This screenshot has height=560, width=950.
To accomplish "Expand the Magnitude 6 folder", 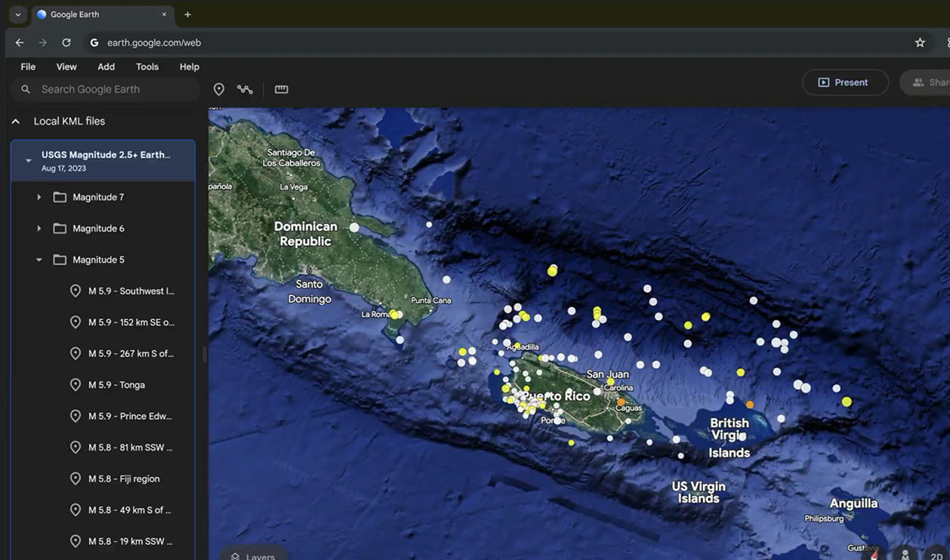I will (x=39, y=228).
